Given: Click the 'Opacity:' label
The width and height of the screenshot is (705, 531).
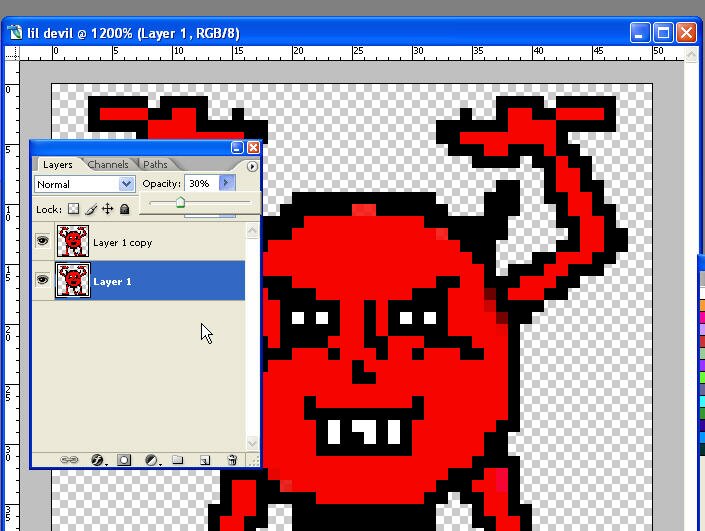Looking at the screenshot, I should click(161, 183).
